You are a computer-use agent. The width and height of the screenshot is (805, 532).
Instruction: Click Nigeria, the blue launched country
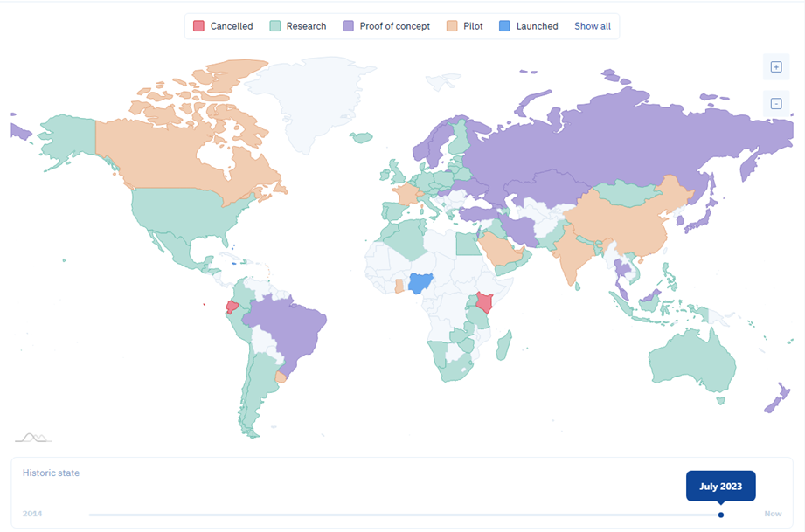pyautogui.click(x=420, y=283)
